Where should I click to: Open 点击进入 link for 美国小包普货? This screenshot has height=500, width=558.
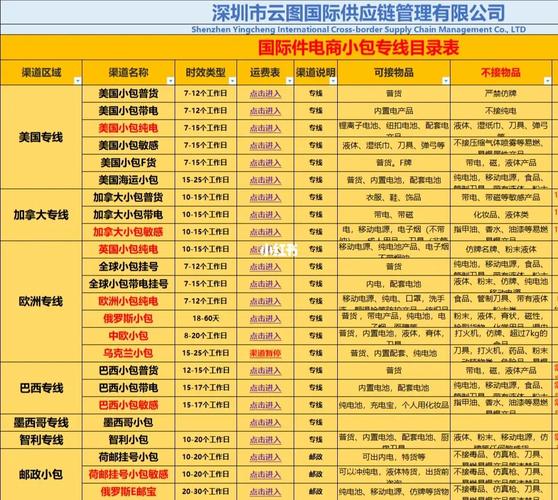[x=265, y=94]
